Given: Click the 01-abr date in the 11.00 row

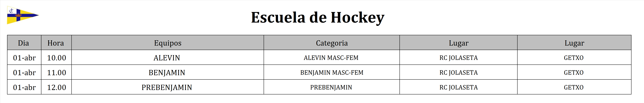Looking at the screenshot, I should tap(24, 73).
